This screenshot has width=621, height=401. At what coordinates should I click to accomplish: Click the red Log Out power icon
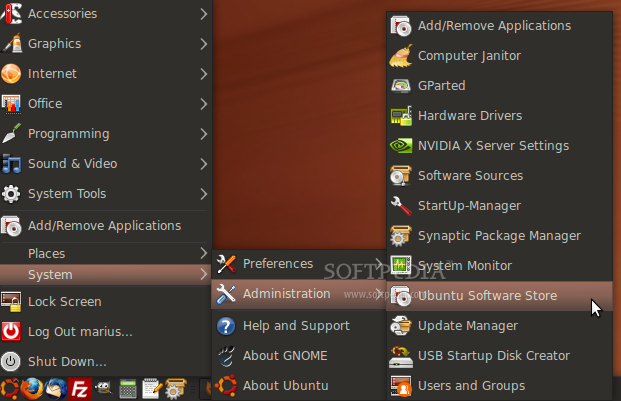point(11,331)
